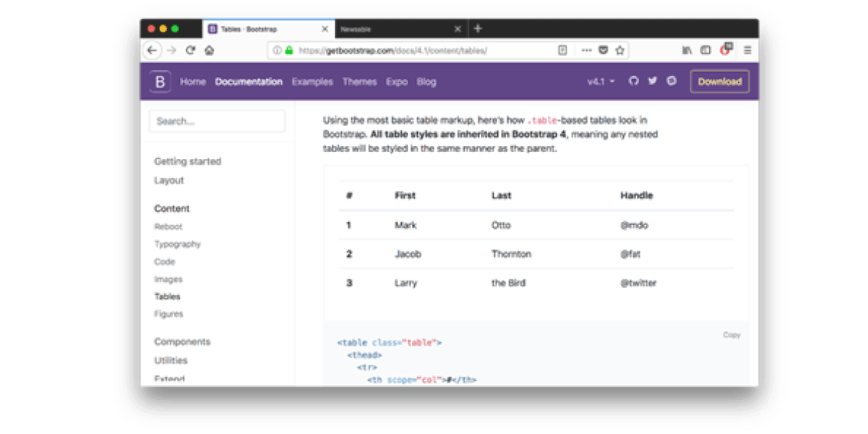Click the '@fat' table cell
The height and width of the screenshot is (434, 868).
pyautogui.click(x=630, y=254)
